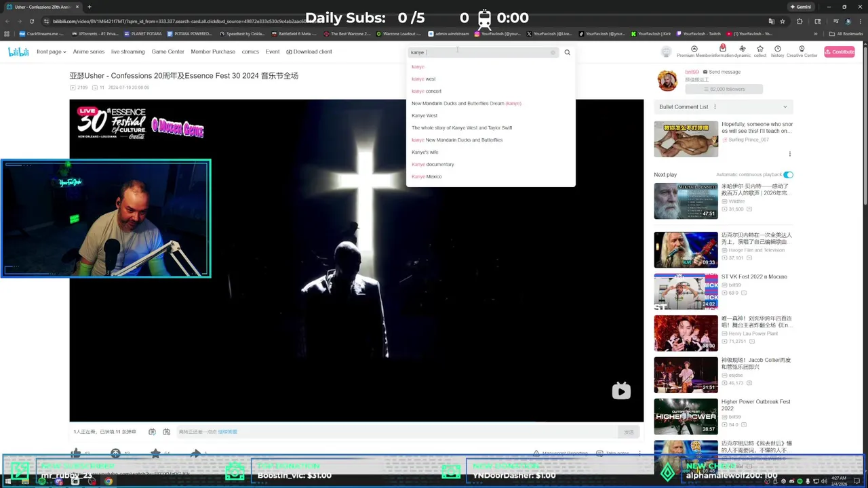Open the bilibili home logo
Viewport: 868px width, 488px height.
[x=18, y=52]
